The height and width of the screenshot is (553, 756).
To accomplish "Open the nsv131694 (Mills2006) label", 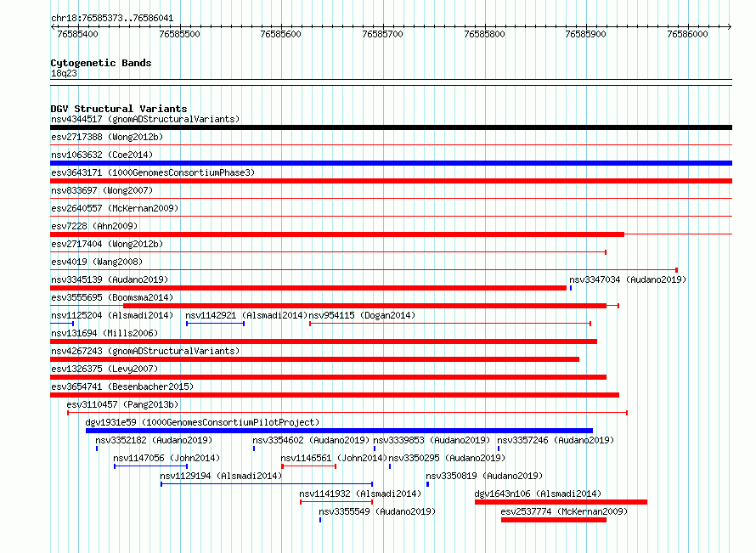I will (x=104, y=333).
